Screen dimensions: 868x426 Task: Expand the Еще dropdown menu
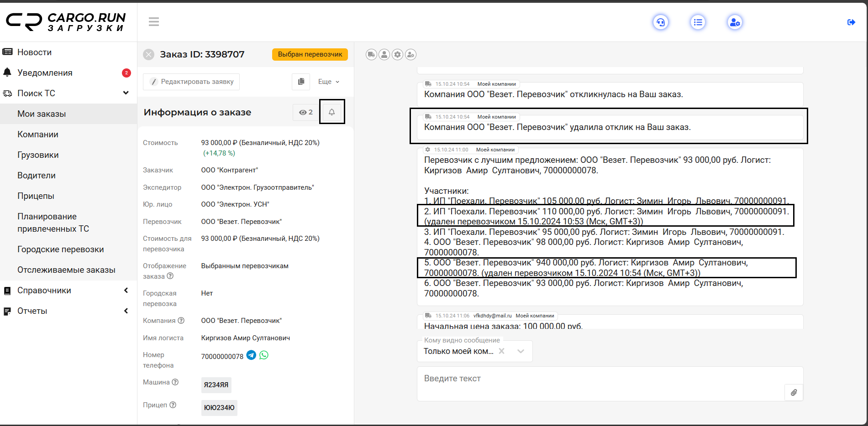329,82
